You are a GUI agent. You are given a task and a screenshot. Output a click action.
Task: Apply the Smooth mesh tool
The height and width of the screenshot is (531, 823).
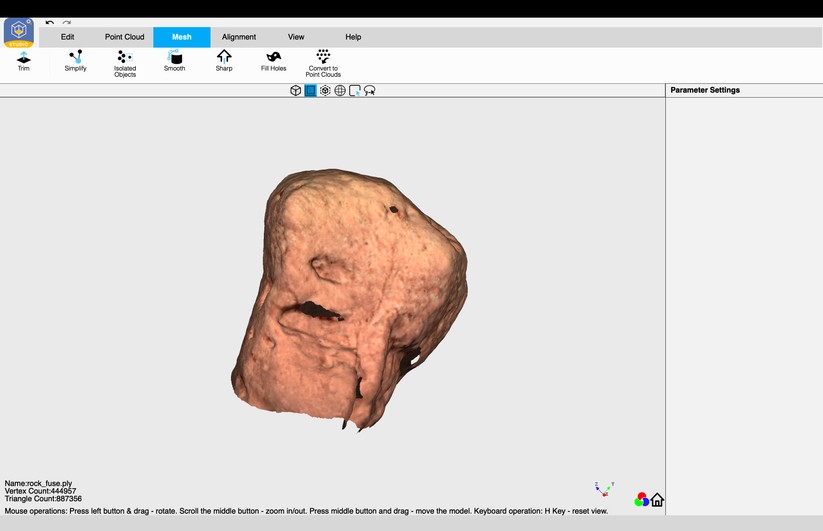click(x=174, y=61)
